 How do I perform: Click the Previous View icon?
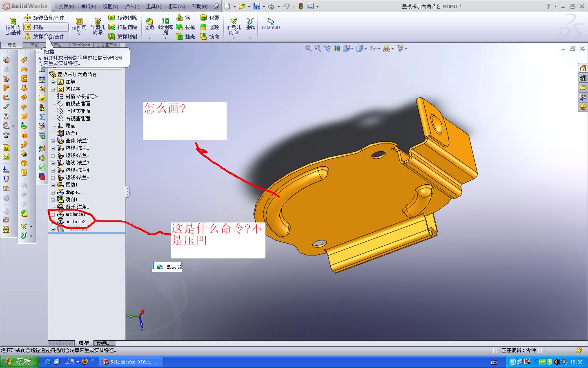(x=327, y=48)
